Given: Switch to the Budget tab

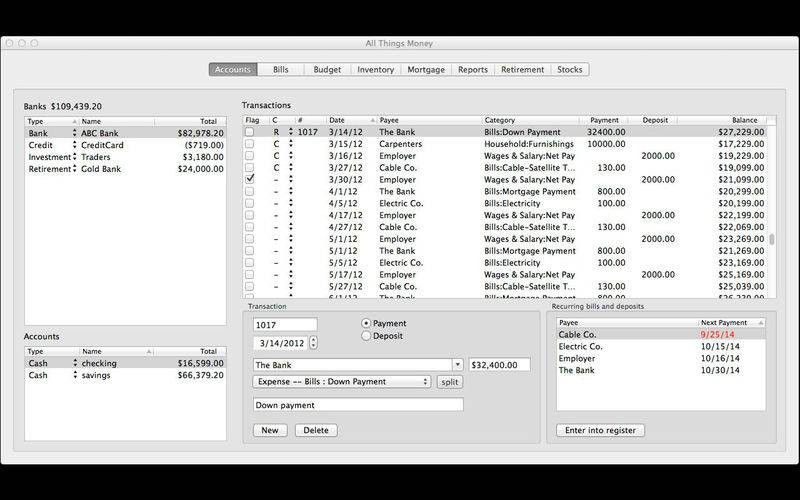Looking at the screenshot, I should coord(326,70).
